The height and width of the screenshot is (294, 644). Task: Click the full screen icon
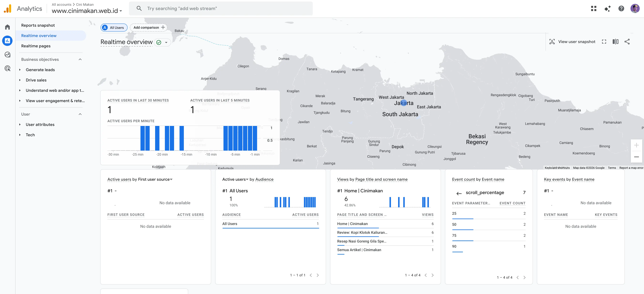point(604,42)
